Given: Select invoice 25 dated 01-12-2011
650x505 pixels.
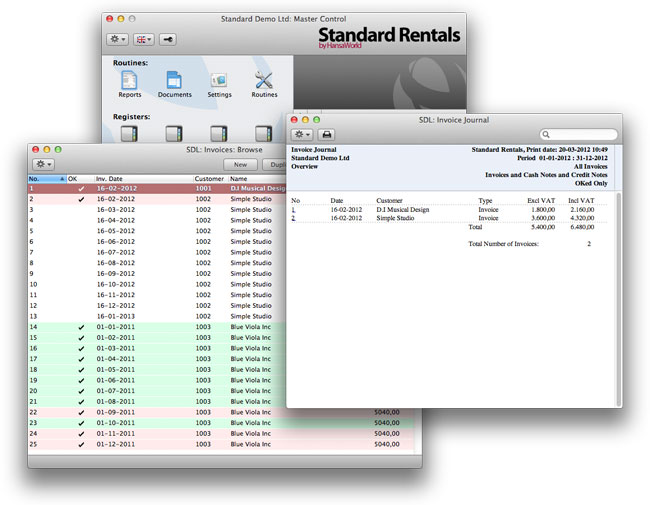Looking at the screenshot, I should click(x=221, y=444).
